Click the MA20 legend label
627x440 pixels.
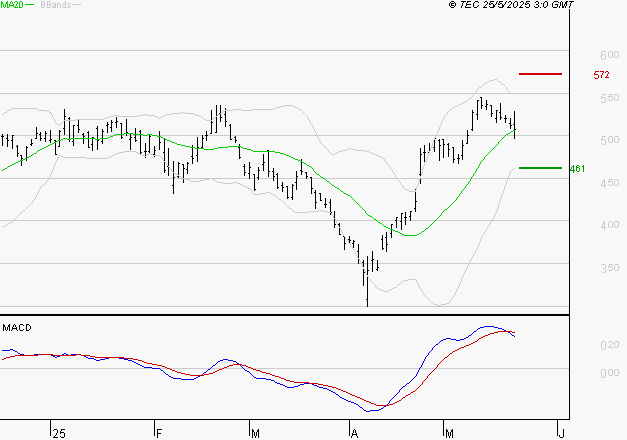pyautogui.click(x=12, y=5)
